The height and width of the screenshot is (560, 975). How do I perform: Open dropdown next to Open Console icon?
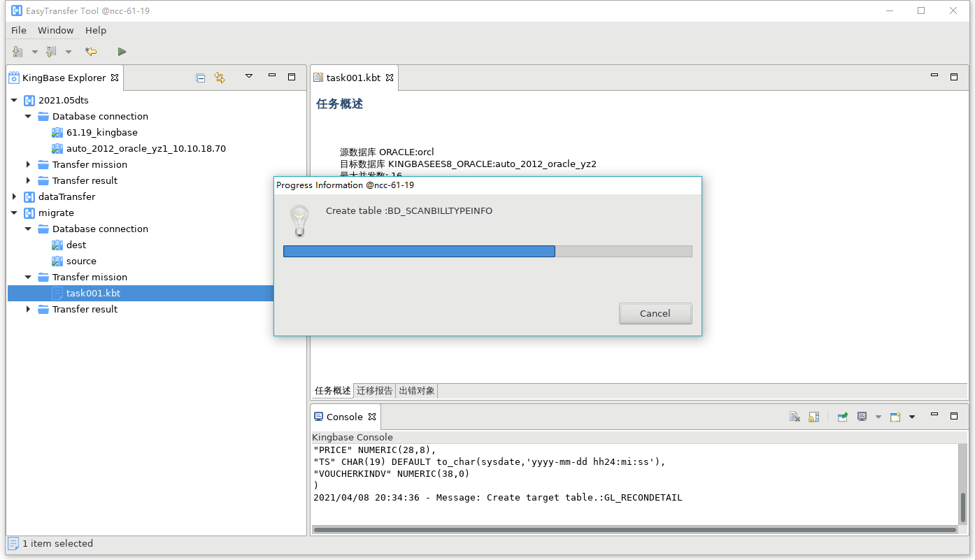tap(912, 417)
